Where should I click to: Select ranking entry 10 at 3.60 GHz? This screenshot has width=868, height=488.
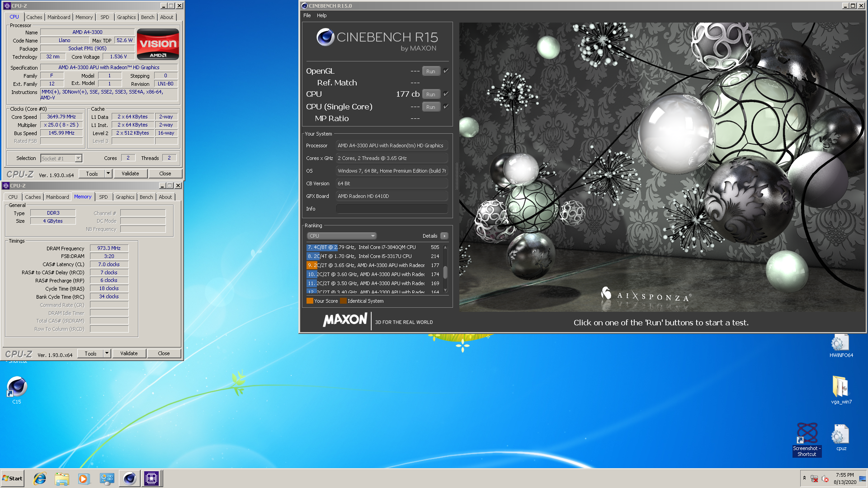click(x=373, y=274)
